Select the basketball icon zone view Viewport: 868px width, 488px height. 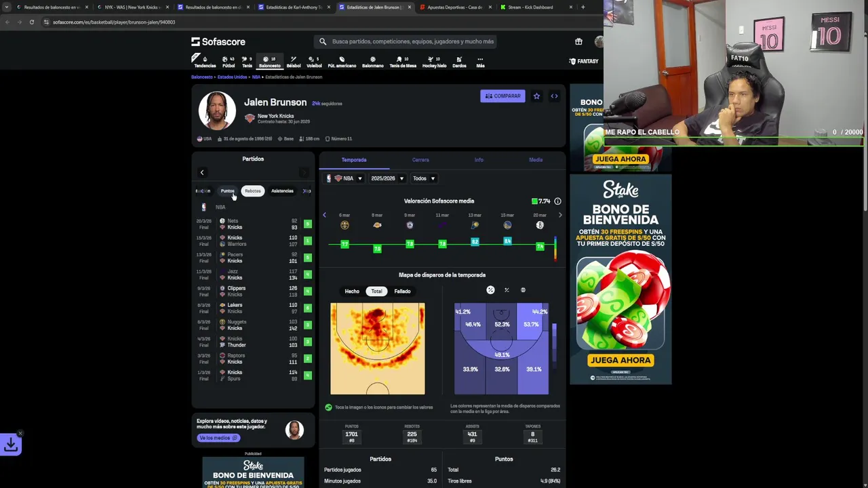coord(523,290)
